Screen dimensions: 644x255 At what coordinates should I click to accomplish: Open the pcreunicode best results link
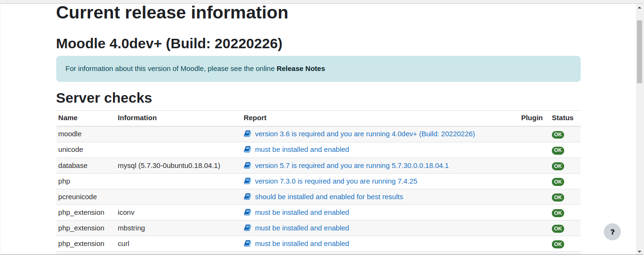coord(329,197)
